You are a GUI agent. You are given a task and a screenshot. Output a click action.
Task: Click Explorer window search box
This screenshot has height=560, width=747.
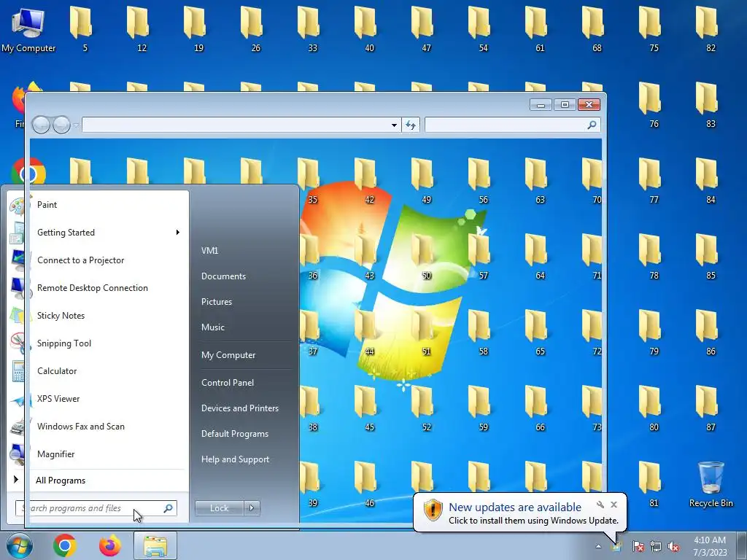(x=512, y=125)
